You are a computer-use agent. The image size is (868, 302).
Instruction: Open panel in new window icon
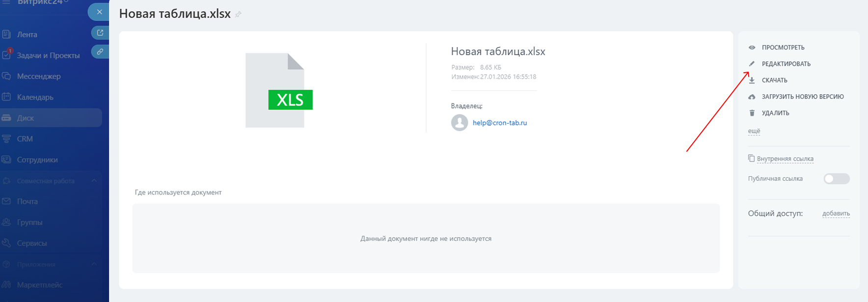(100, 33)
